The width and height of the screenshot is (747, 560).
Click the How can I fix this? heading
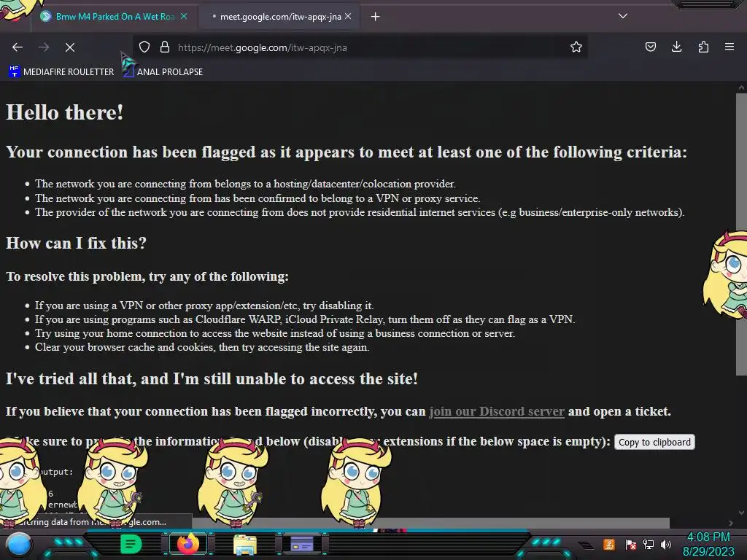click(x=76, y=243)
